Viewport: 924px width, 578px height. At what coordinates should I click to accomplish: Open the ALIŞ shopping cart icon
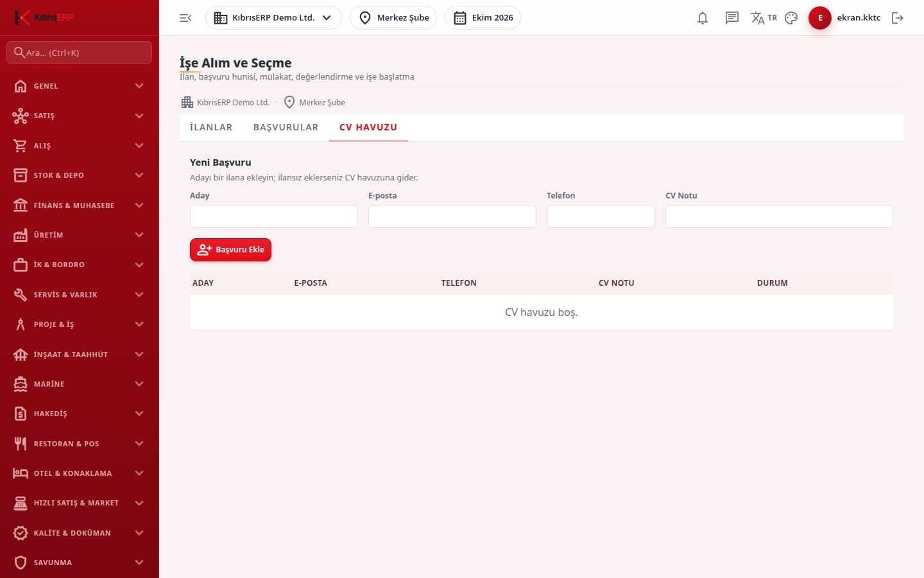tap(21, 146)
